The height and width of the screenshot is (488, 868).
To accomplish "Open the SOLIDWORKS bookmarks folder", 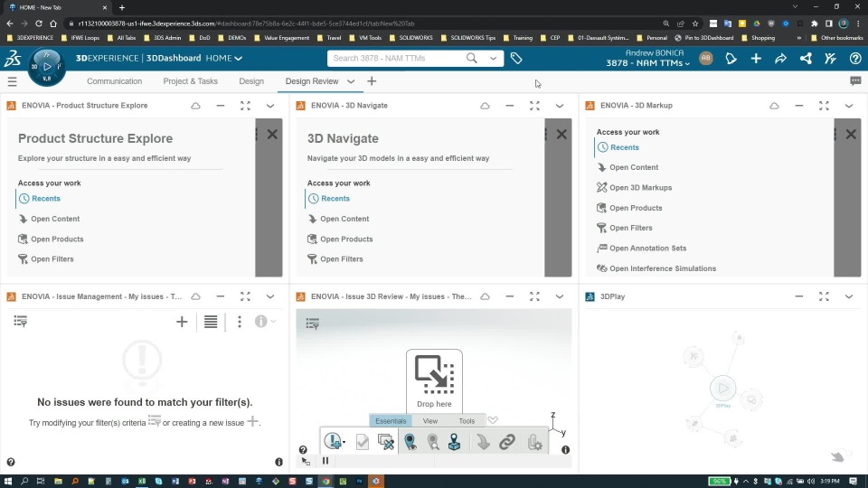I will tap(411, 38).
